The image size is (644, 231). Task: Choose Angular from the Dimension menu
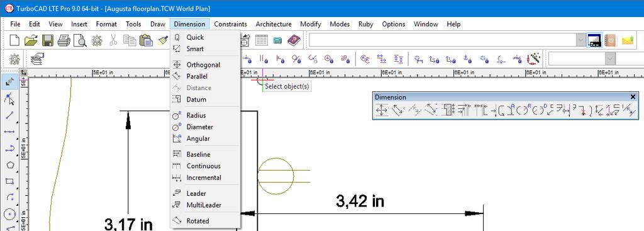click(x=198, y=138)
